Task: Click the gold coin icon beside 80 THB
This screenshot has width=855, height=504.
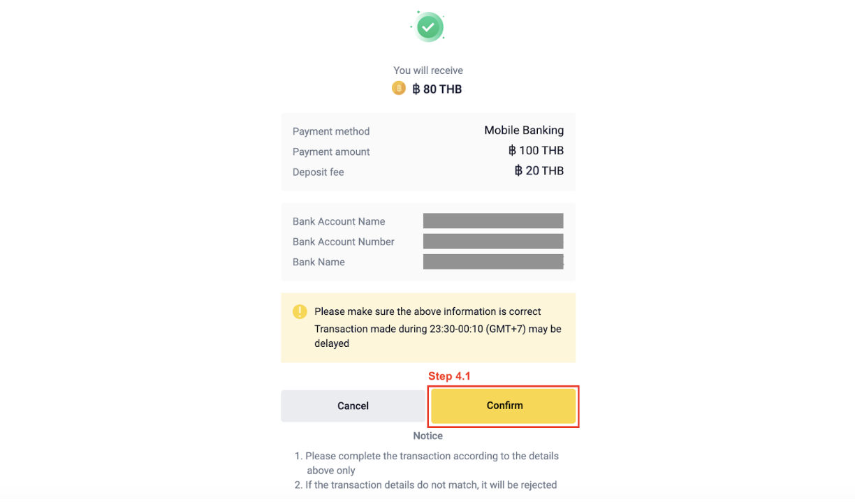Action: coord(399,88)
